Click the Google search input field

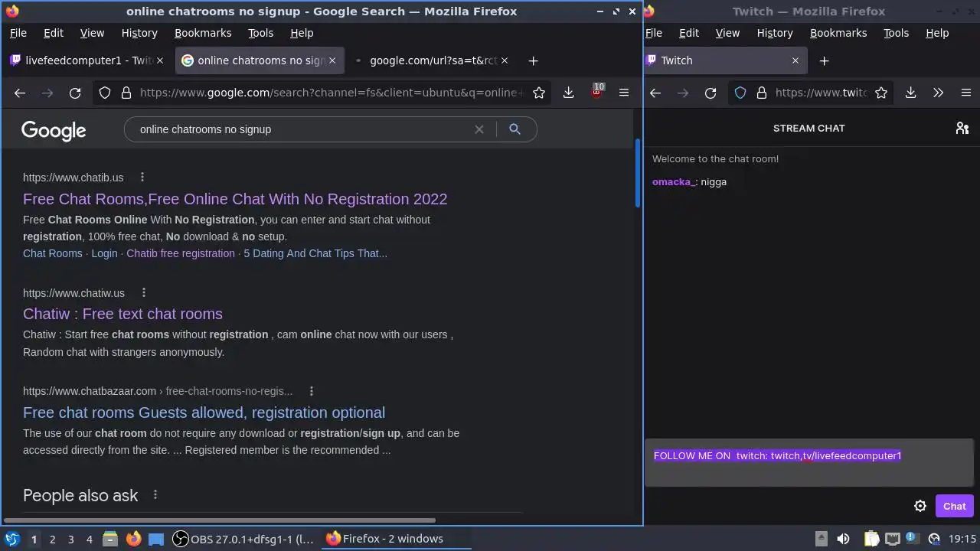click(x=302, y=129)
